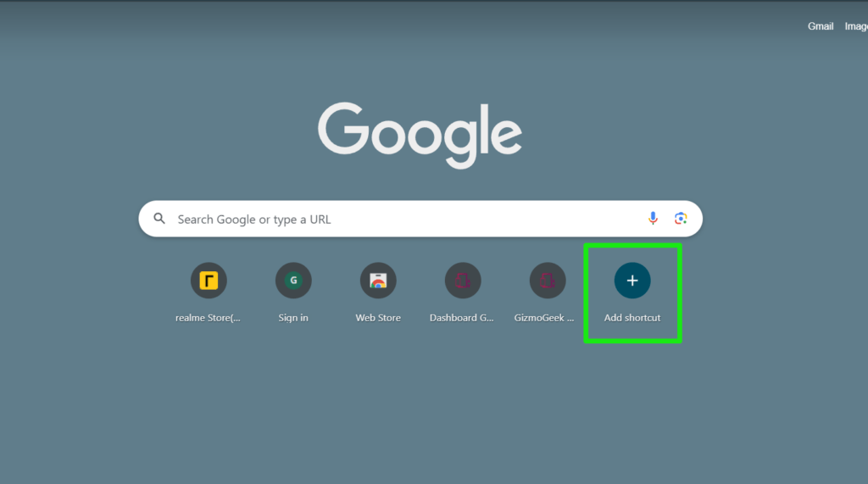Image resolution: width=868 pixels, height=484 pixels.
Task: Click the Add shortcut plus icon
Action: point(632,281)
